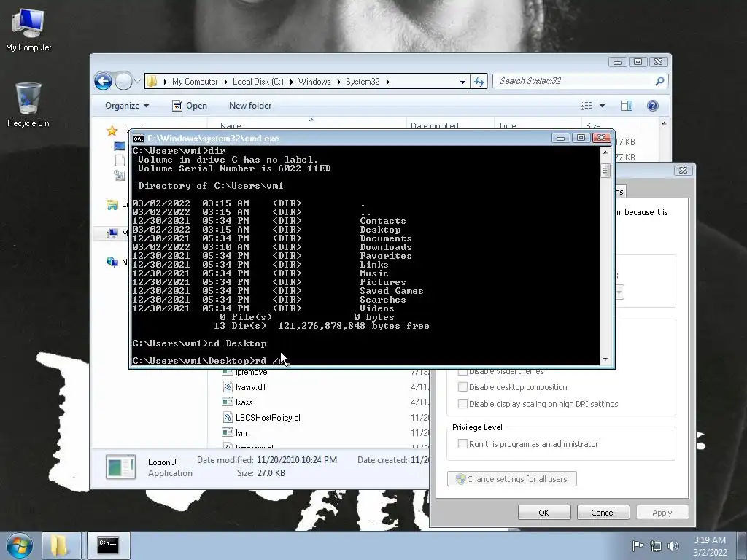747x560 pixels.
Task: Click Cancel in Properties dialog
Action: coord(603,513)
